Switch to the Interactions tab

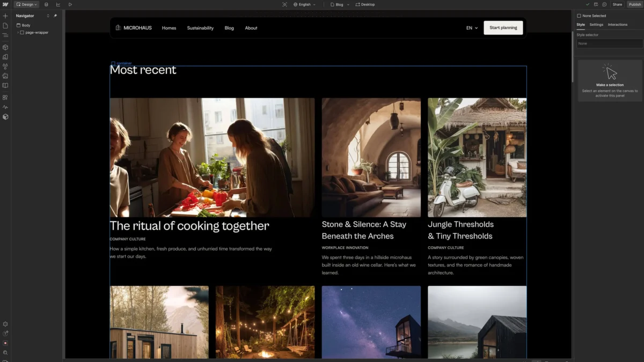click(617, 24)
